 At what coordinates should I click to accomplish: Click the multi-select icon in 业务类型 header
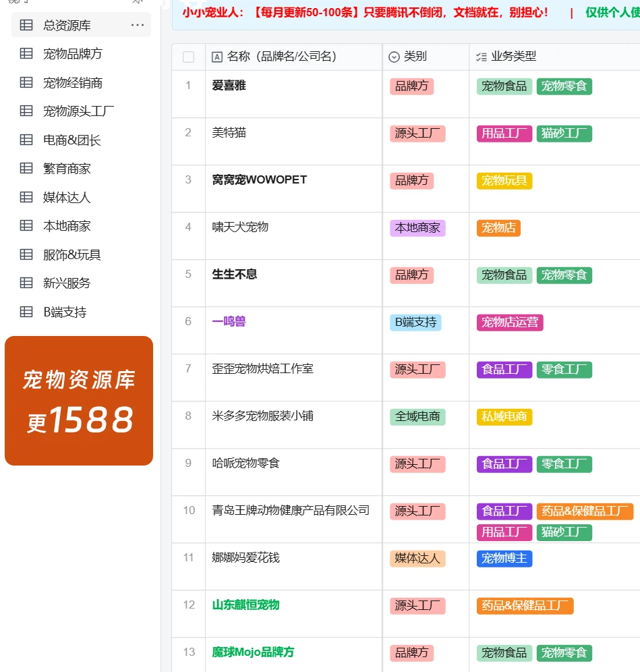tap(482, 57)
